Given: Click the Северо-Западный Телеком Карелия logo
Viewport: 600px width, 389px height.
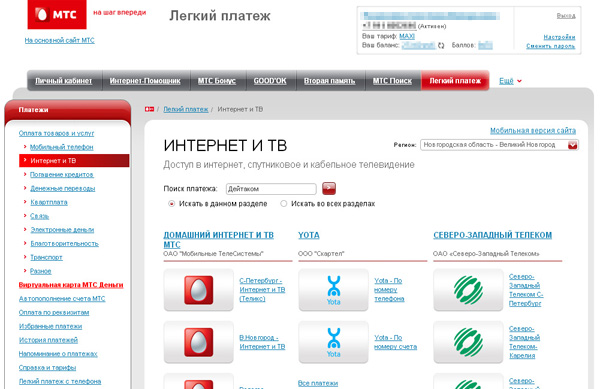Looking at the screenshot, I should (468, 342).
